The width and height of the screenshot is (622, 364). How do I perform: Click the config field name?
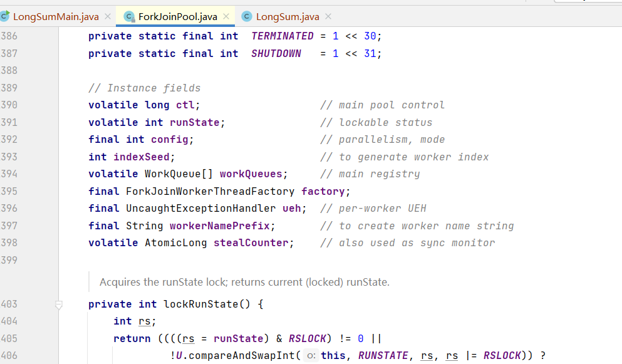tap(169, 140)
